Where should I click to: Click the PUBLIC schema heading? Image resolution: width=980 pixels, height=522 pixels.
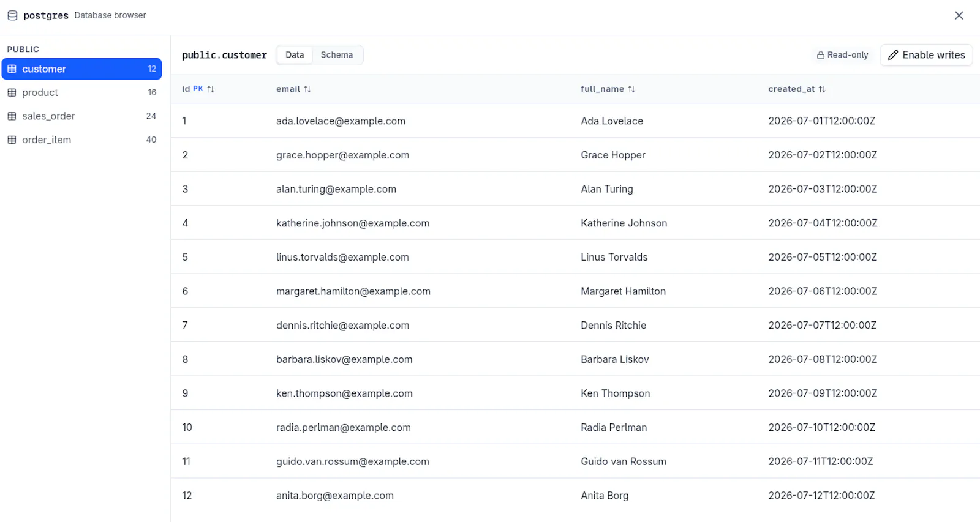[x=23, y=49]
